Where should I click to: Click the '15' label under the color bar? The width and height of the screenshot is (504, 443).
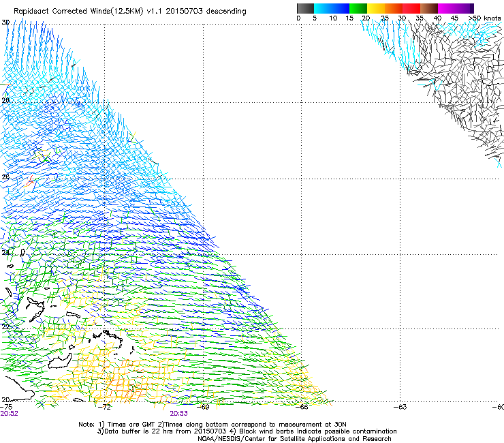pos(349,18)
